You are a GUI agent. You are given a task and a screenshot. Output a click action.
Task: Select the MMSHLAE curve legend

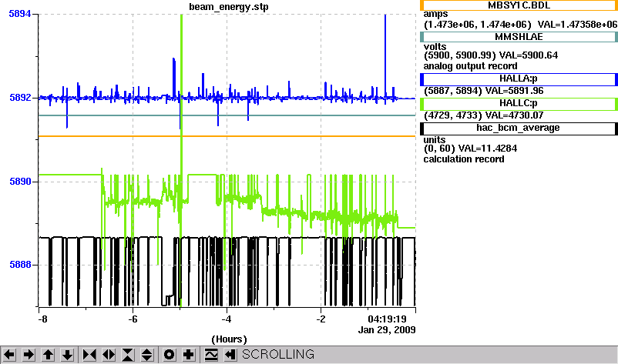tap(519, 37)
